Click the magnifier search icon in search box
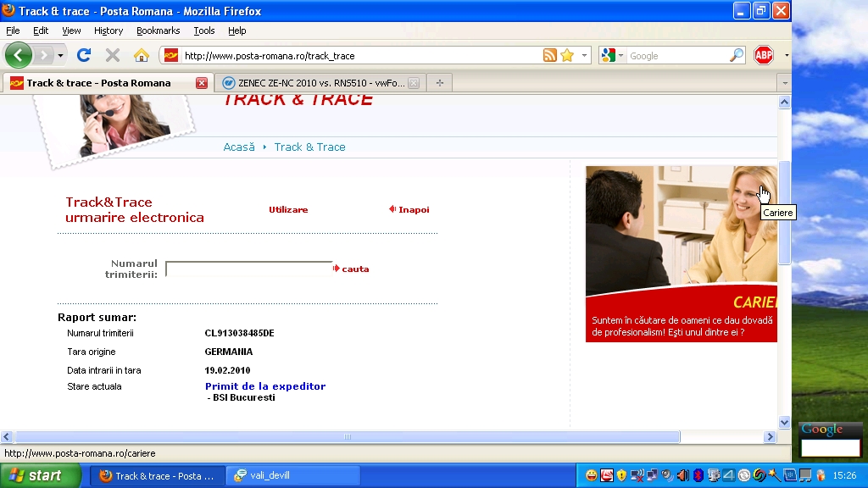Image resolution: width=868 pixels, height=488 pixels. pos(737,55)
